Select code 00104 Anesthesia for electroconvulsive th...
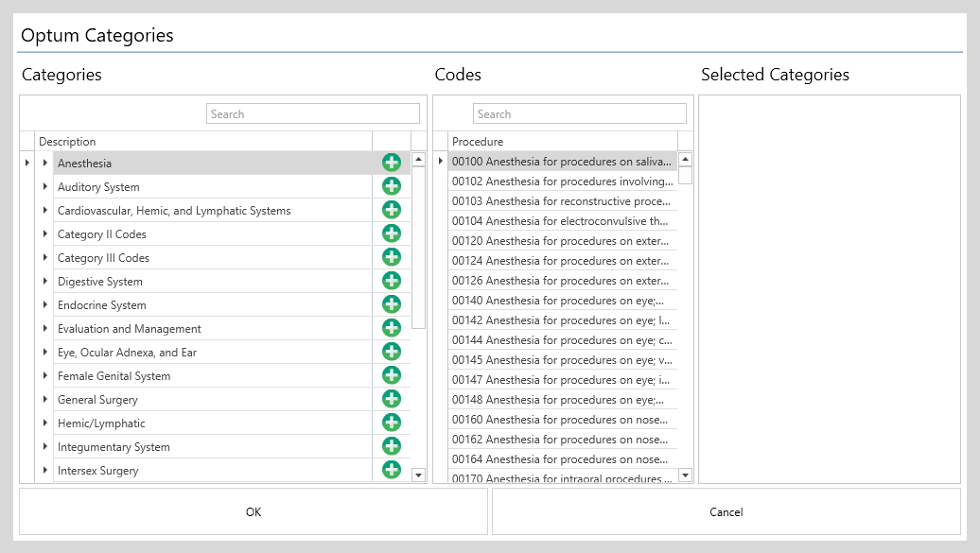980x553 pixels. pyautogui.click(x=563, y=220)
